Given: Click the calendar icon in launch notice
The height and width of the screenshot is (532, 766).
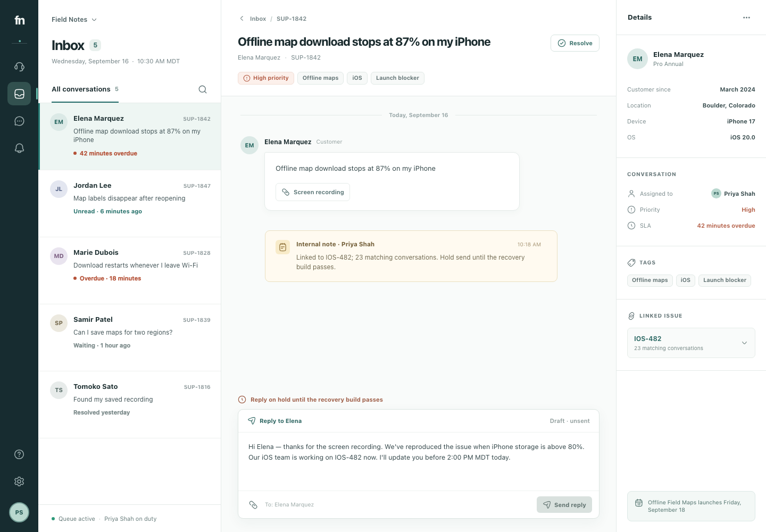Looking at the screenshot, I should click(x=639, y=503).
